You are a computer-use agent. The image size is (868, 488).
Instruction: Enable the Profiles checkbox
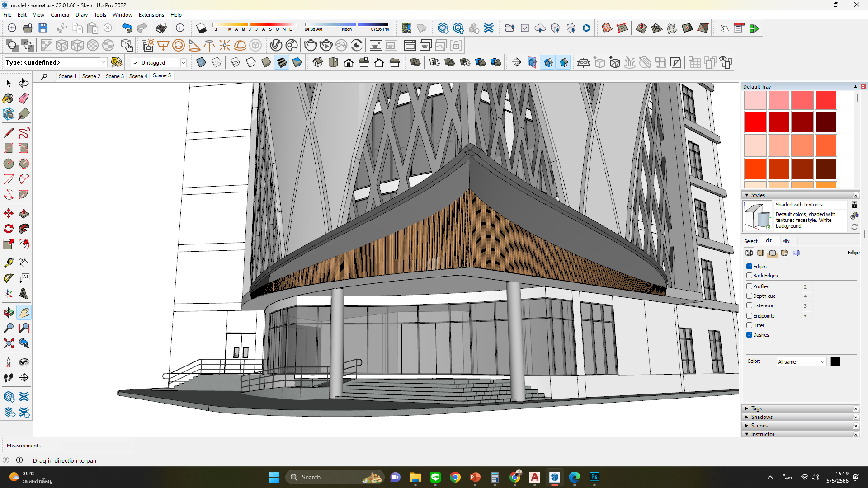click(x=749, y=286)
